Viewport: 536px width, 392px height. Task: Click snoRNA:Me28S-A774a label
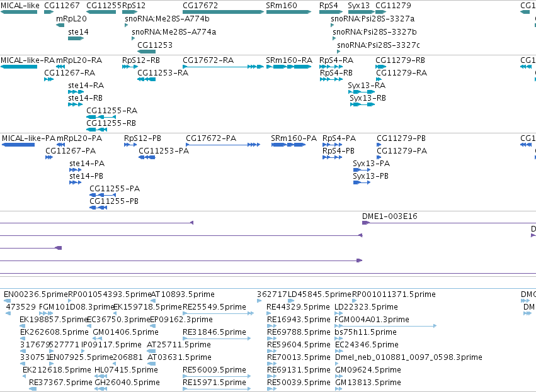[174, 32]
